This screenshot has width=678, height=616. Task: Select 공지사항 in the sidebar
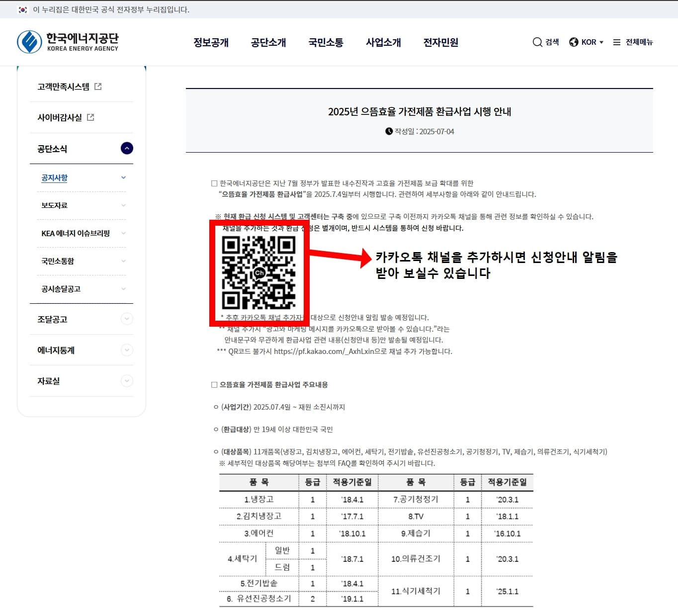(x=54, y=177)
